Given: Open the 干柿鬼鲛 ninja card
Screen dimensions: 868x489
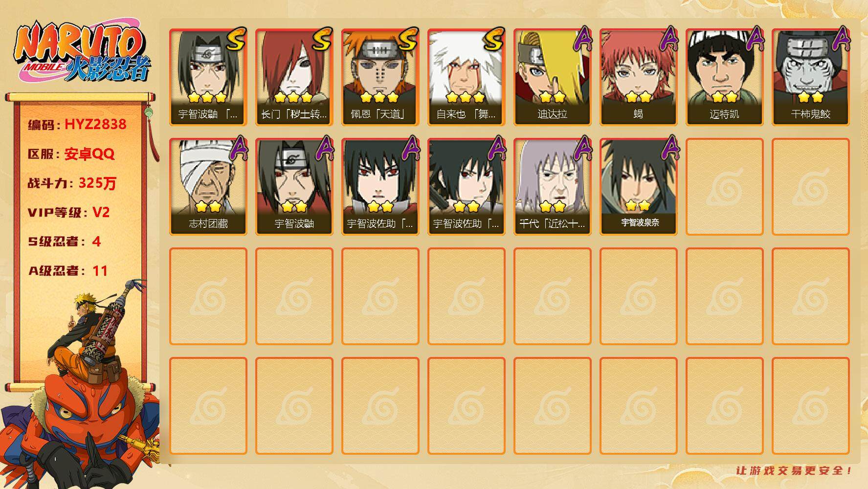Looking at the screenshot, I should [x=810, y=77].
